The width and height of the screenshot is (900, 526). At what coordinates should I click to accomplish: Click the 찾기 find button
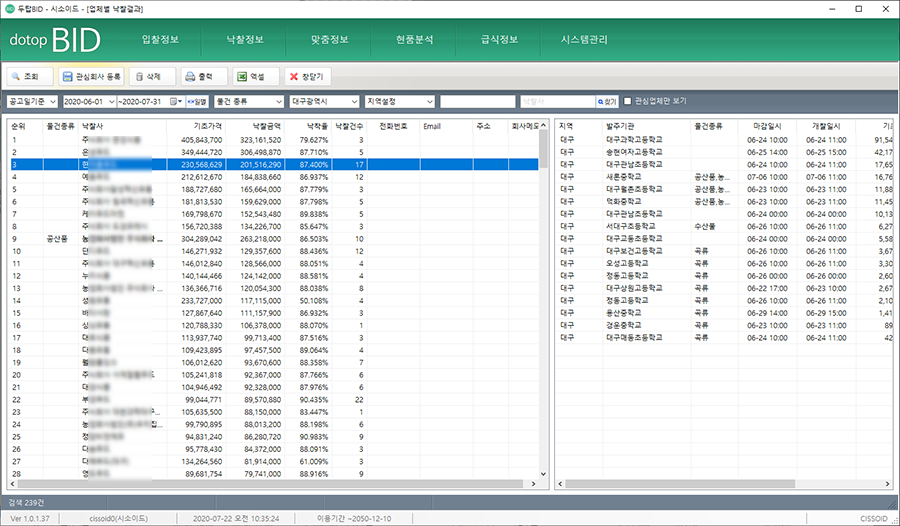coord(607,101)
